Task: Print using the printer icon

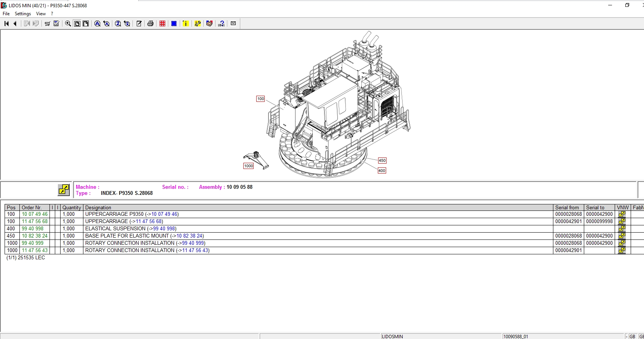Action: [150, 24]
